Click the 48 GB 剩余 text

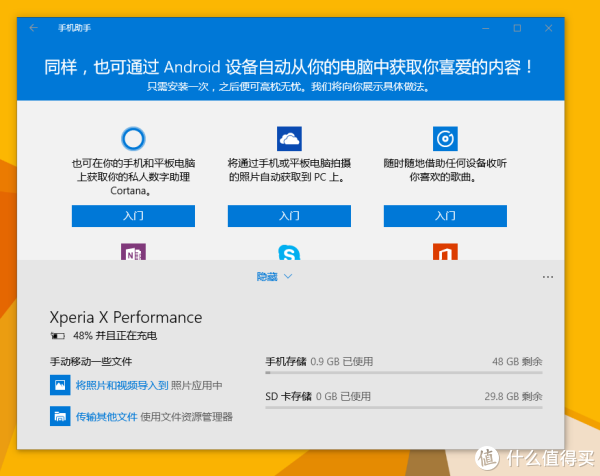tap(517, 362)
